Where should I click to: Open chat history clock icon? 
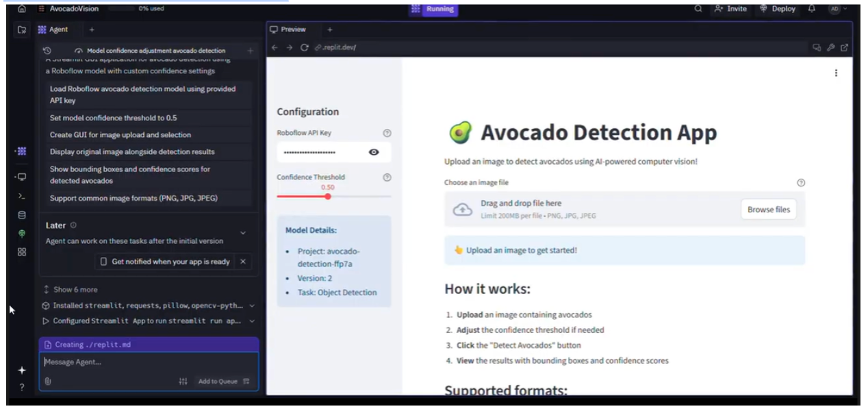47,51
